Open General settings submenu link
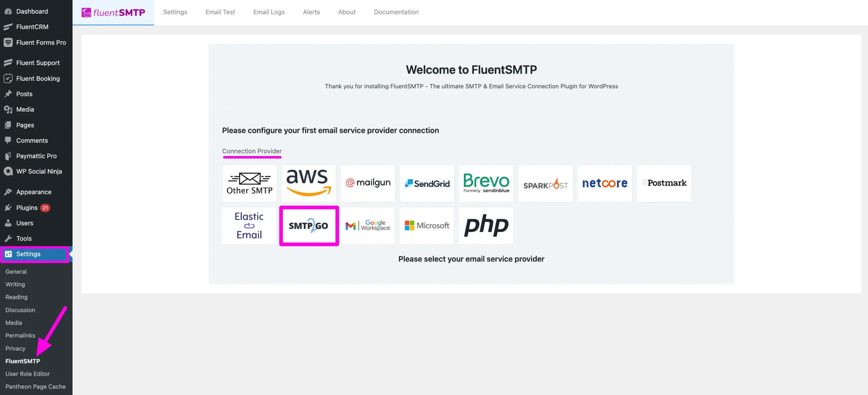This screenshot has height=395, width=868. [x=16, y=271]
